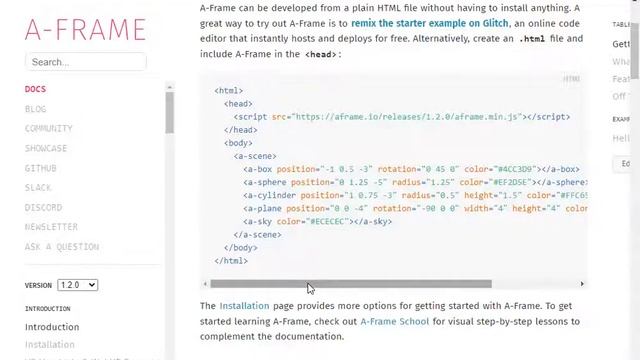Open the SHOWCASE nav item
Viewport: 640px width, 360px height.
click(46, 148)
